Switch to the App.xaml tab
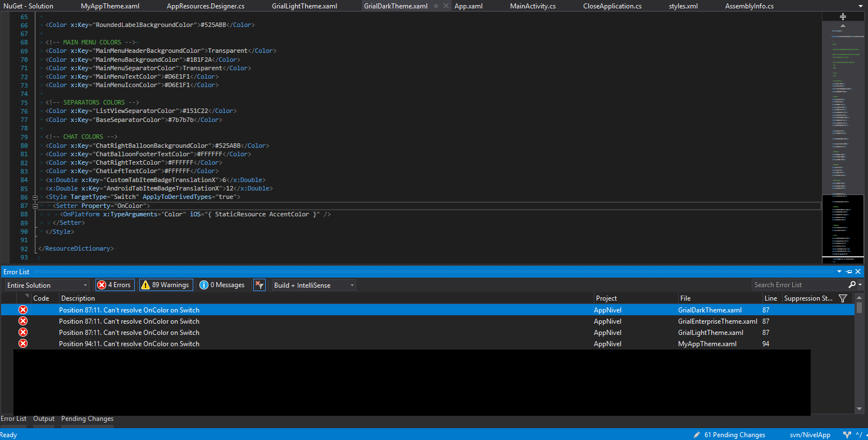Screen dimensions: 868x440 pyautogui.click(x=468, y=6)
